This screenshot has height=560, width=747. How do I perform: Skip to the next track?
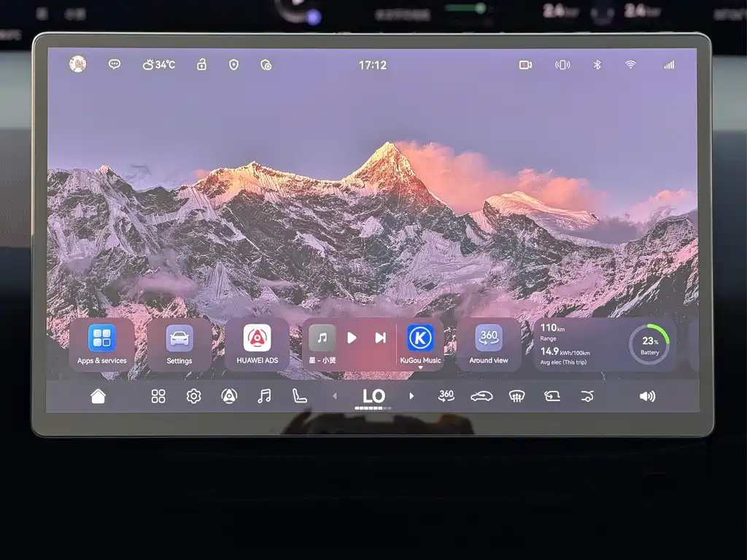coord(380,338)
